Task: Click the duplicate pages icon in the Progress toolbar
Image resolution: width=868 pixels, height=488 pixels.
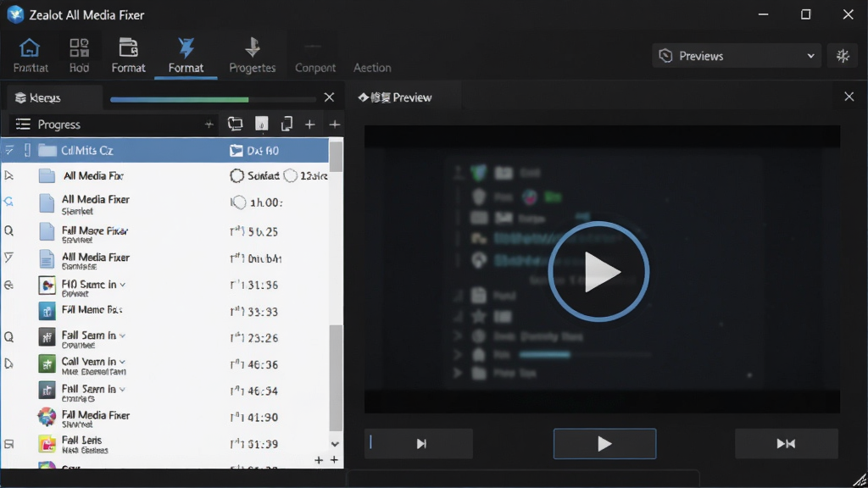Action: (x=287, y=124)
